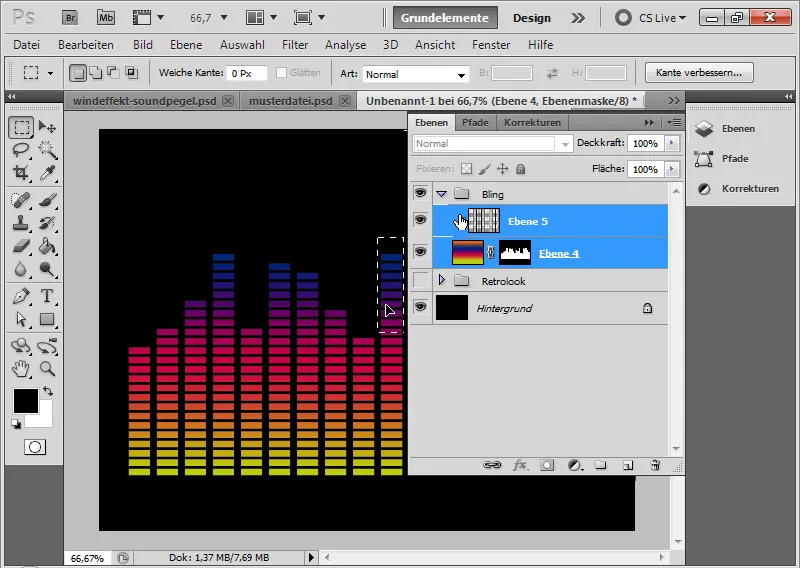The height and width of the screenshot is (568, 800).
Task: Hide the Ebene 4 layer
Action: pyautogui.click(x=420, y=252)
